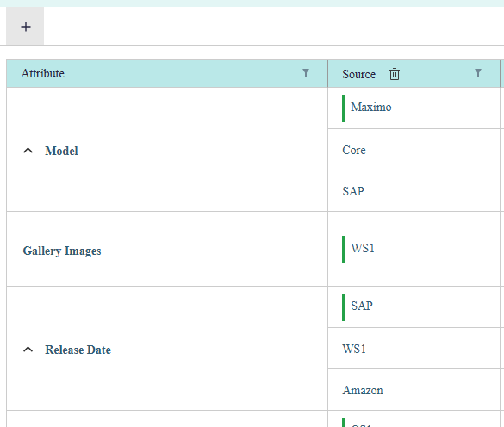
Task: Open the Source column filter
Action: pyautogui.click(x=478, y=73)
